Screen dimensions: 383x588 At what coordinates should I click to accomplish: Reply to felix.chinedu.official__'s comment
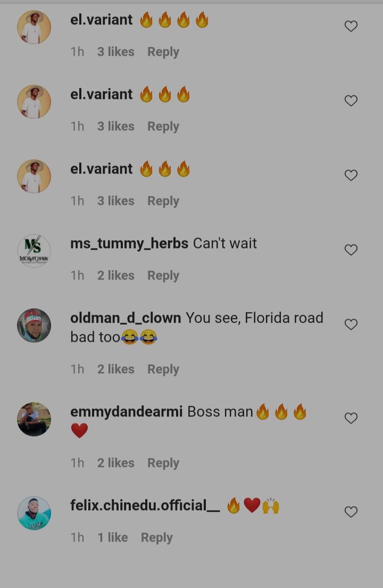point(156,538)
